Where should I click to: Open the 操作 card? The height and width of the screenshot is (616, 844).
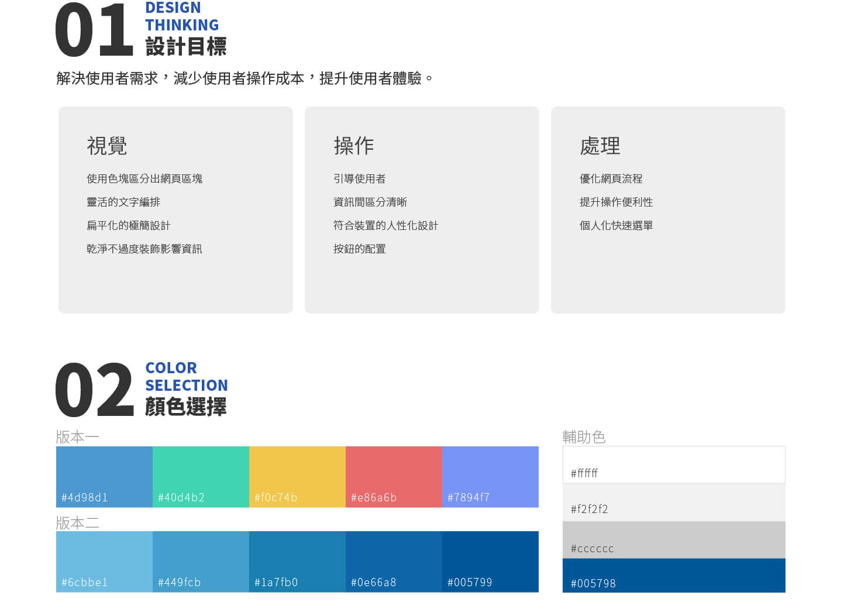[x=422, y=209]
